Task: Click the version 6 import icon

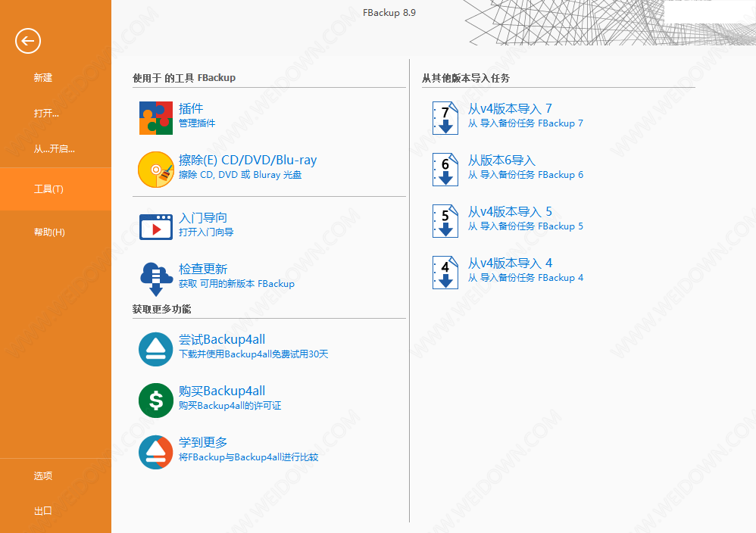Action: [x=445, y=170]
